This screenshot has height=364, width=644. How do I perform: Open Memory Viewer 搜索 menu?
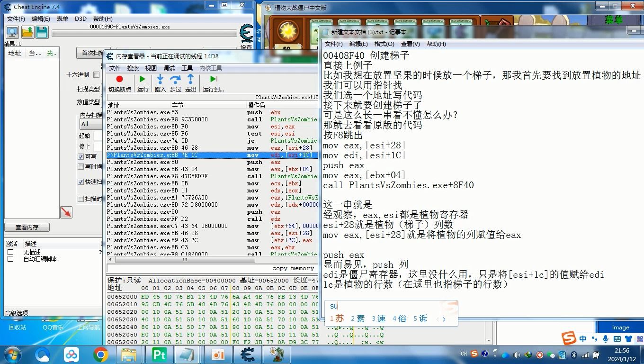[x=133, y=68]
